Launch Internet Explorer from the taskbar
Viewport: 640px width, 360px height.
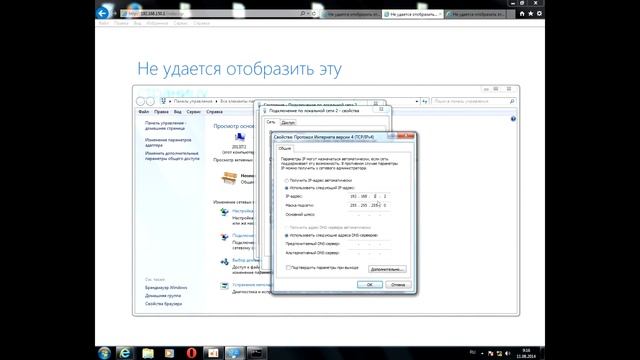[x=125, y=353]
